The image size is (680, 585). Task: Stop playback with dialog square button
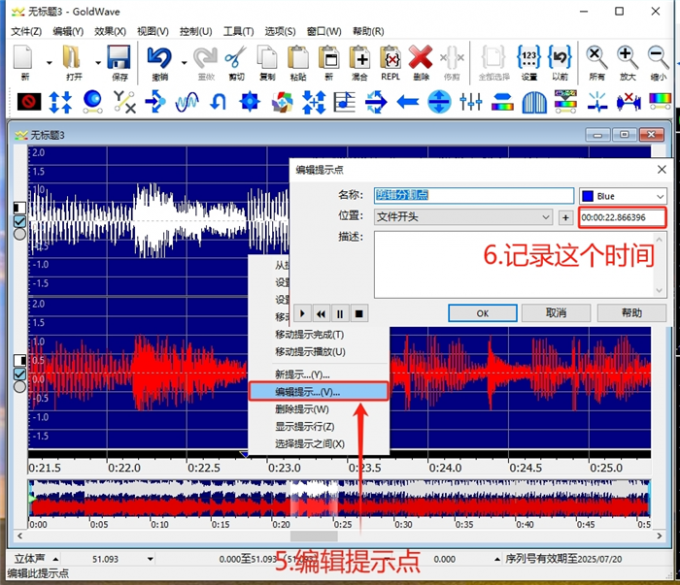coord(359,313)
